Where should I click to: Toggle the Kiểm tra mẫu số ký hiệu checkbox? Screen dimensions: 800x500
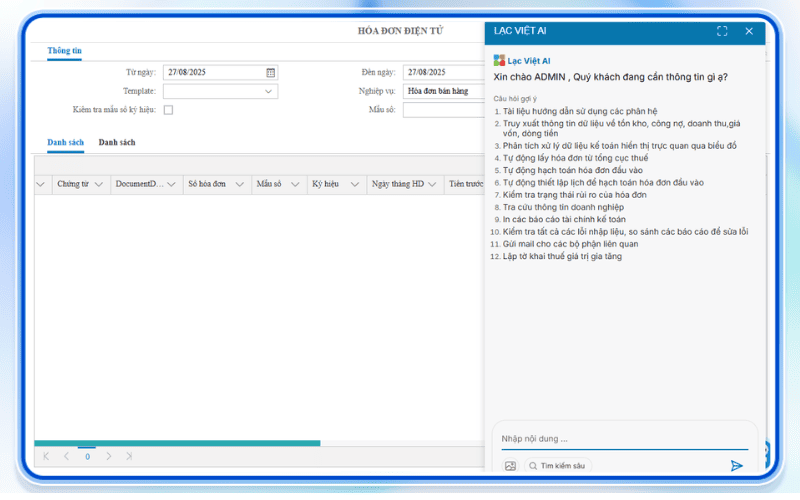168,110
